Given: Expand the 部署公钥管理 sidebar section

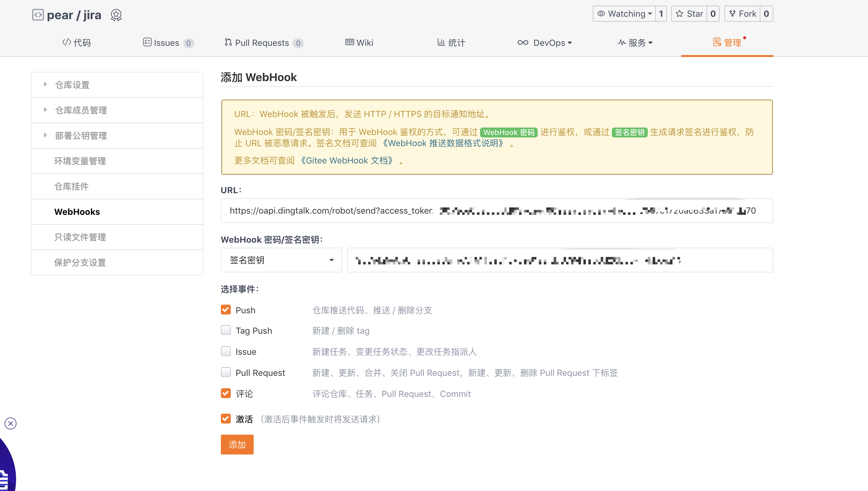Looking at the screenshot, I should coord(45,135).
